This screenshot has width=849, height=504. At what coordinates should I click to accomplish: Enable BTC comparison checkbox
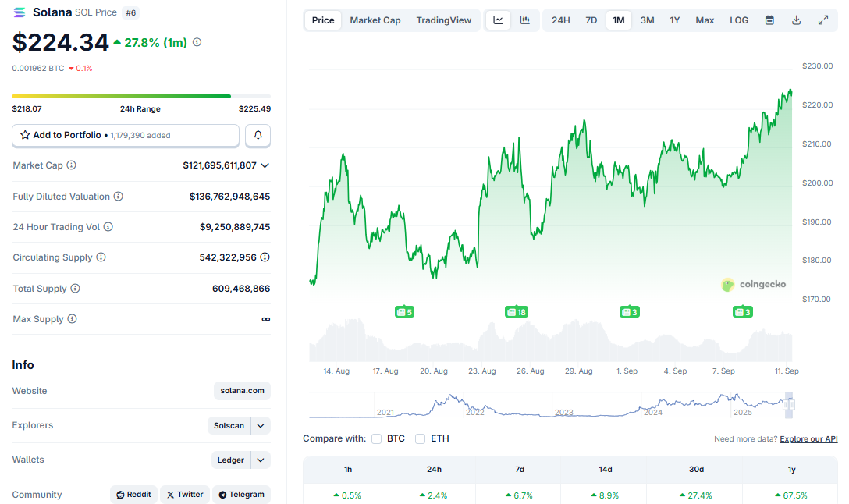(376, 438)
